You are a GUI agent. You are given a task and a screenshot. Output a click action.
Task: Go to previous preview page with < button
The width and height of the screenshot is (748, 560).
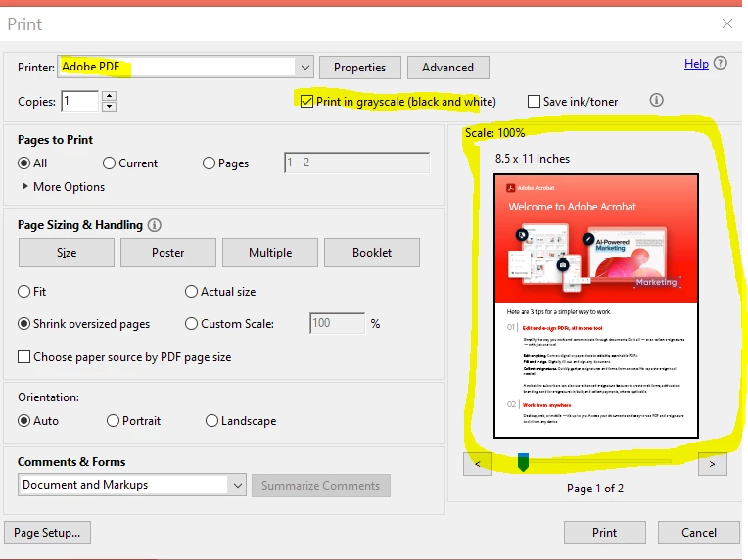(x=478, y=464)
